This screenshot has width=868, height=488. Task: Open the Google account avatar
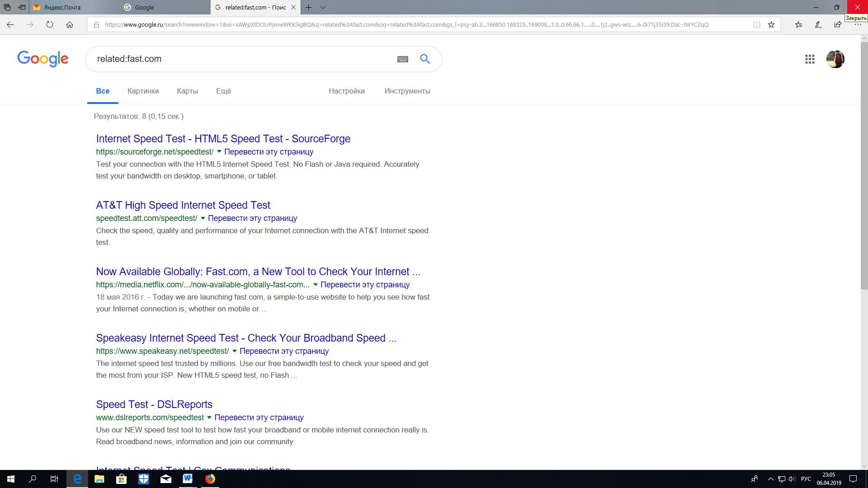[835, 59]
